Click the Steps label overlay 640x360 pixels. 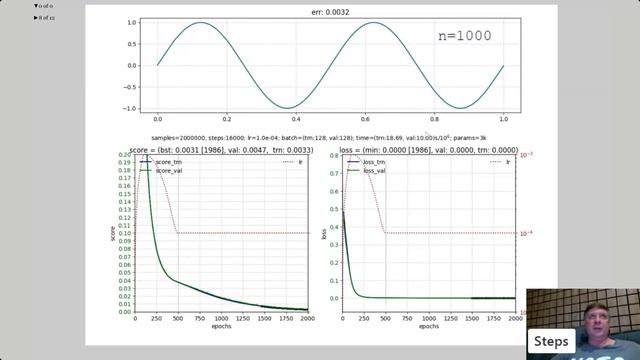[551, 341]
